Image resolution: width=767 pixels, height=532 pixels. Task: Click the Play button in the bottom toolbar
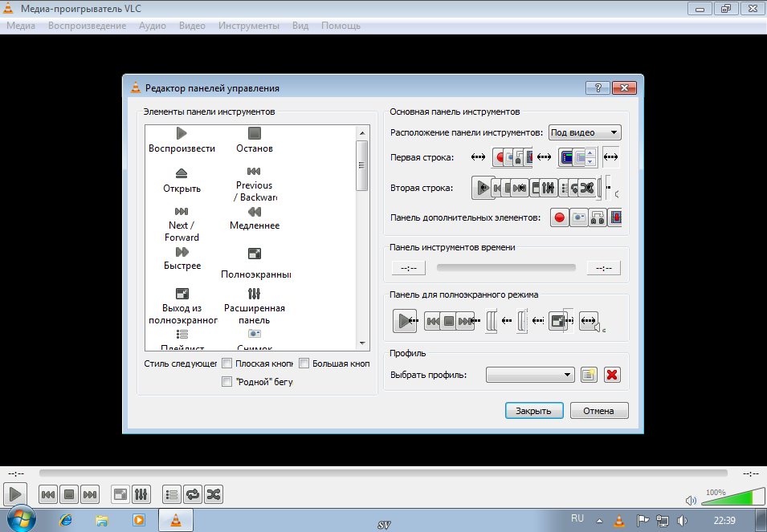(x=15, y=494)
